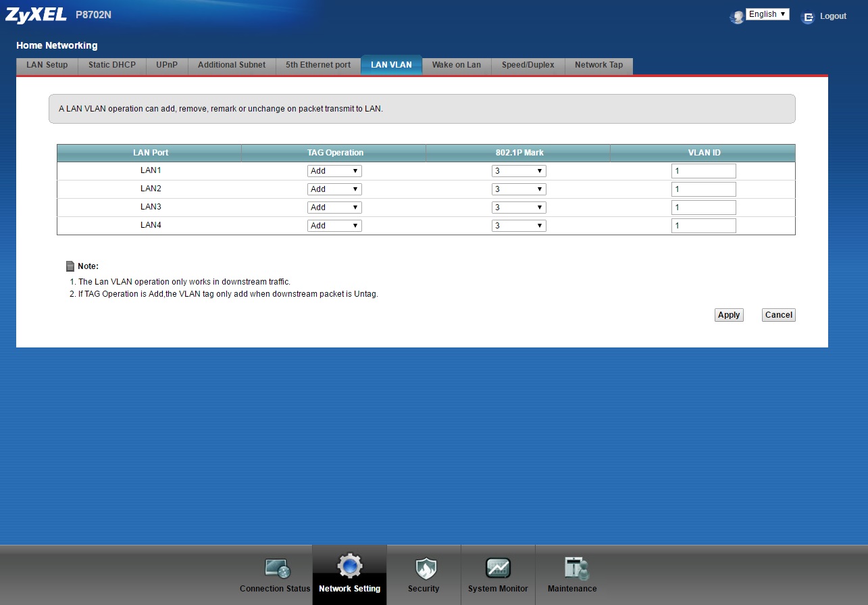Viewport: 868px width, 605px height.
Task: Switch to the LAN Setup tab
Action: [x=47, y=66]
